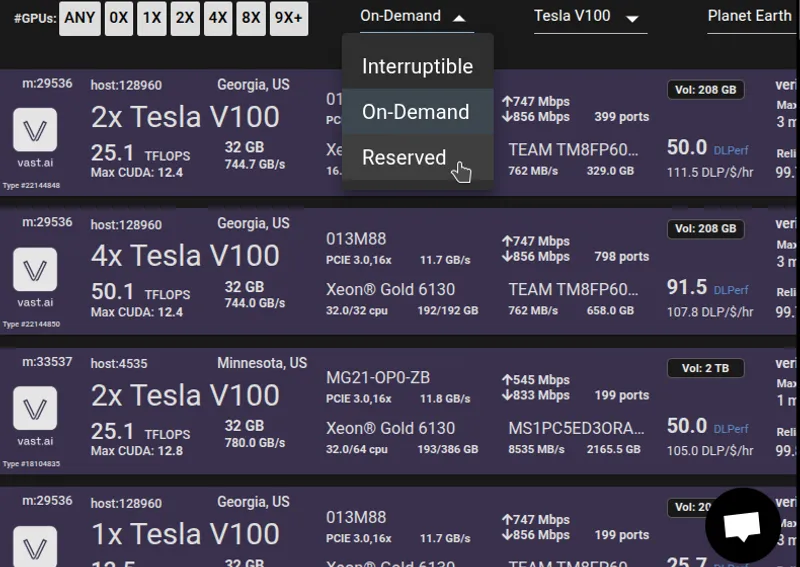The height and width of the screenshot is (567, 800).
Task: Pick On-Demand option in the open menu
Action: [417, 112]
